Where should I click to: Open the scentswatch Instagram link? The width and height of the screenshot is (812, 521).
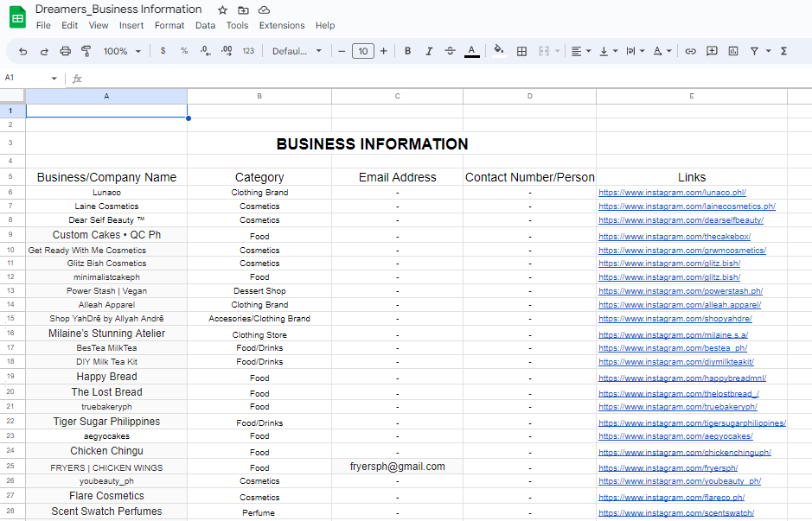676,513
